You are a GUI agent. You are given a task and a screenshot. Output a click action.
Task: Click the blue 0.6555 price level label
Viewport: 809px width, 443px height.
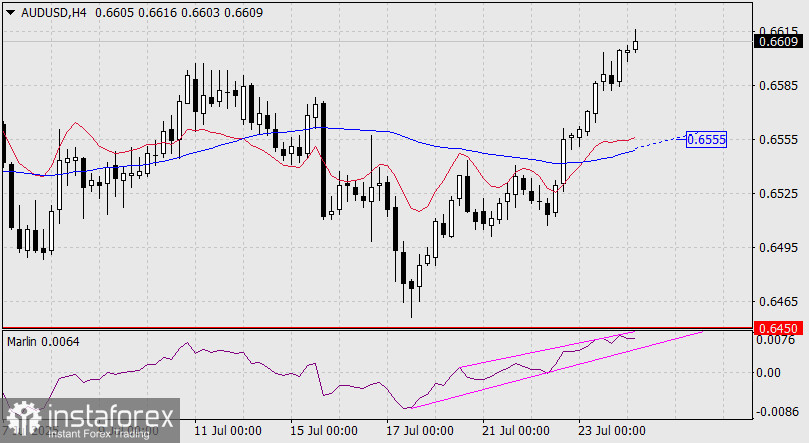click(x=706, y=139)
